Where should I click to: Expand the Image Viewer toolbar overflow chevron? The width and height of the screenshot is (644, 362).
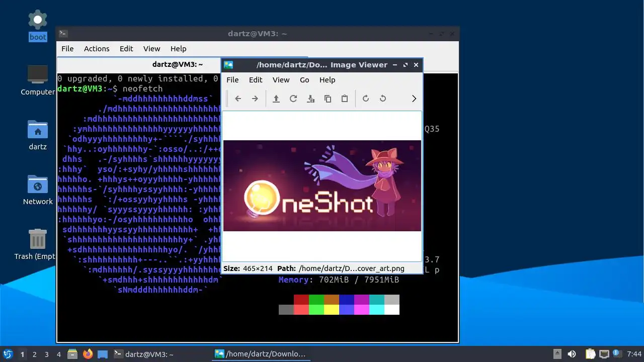click(414, 99)
